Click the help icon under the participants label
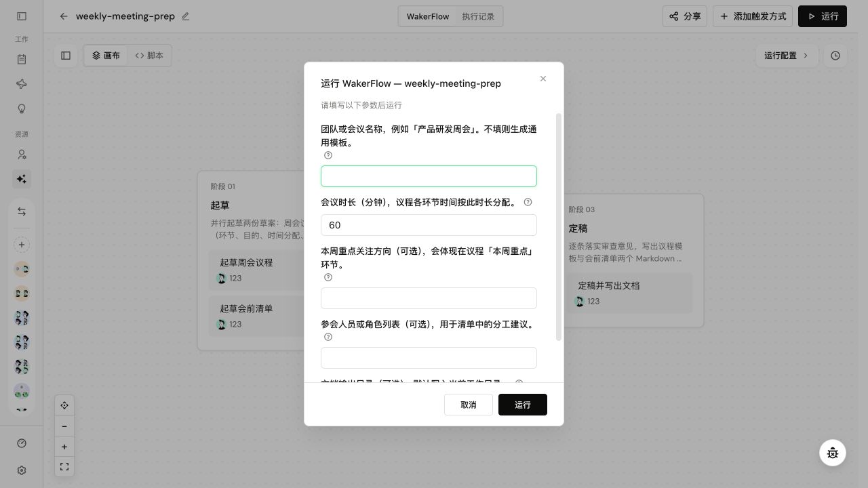Viewport: 868px width, 488px height. pyautogui.click(x=328, y=337)
